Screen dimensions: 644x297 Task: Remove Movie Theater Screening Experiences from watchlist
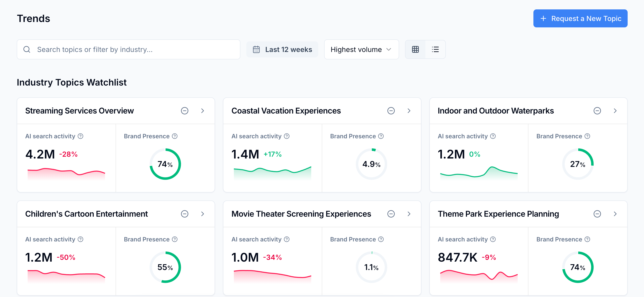point(391,214)
